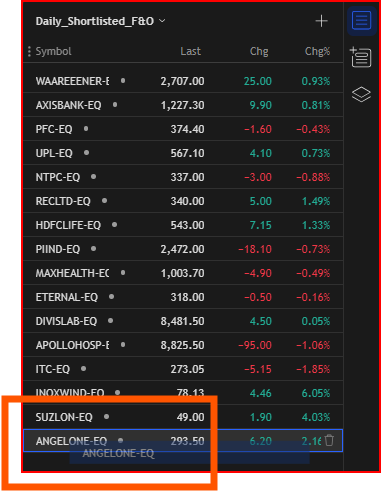Click the add symbol plus icon

(x=321, y=21)
